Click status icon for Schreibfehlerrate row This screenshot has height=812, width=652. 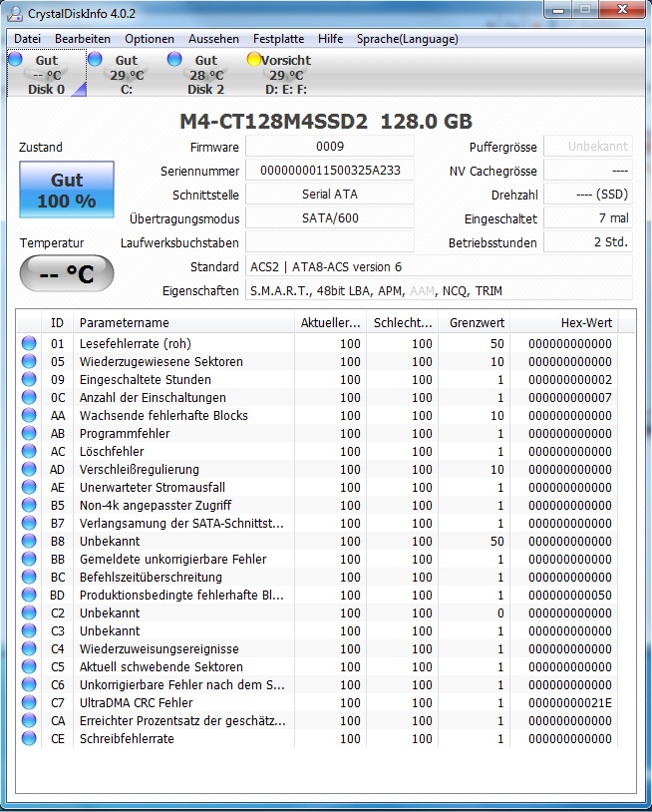tap(29, 738)
